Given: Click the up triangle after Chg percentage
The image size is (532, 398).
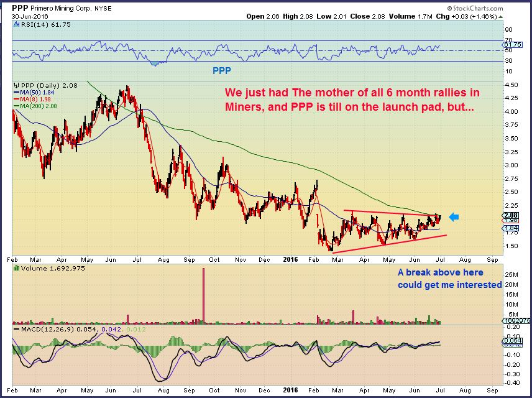Looking at the screenshot, I should click(501, 17).
